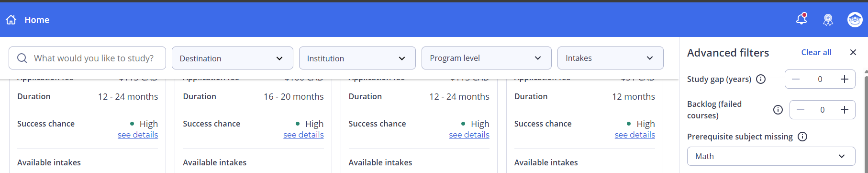Expand the Math prerequisite subject dropdown
Image resolution: width=868 pixels, height=173 pixels.
[771, 156]
